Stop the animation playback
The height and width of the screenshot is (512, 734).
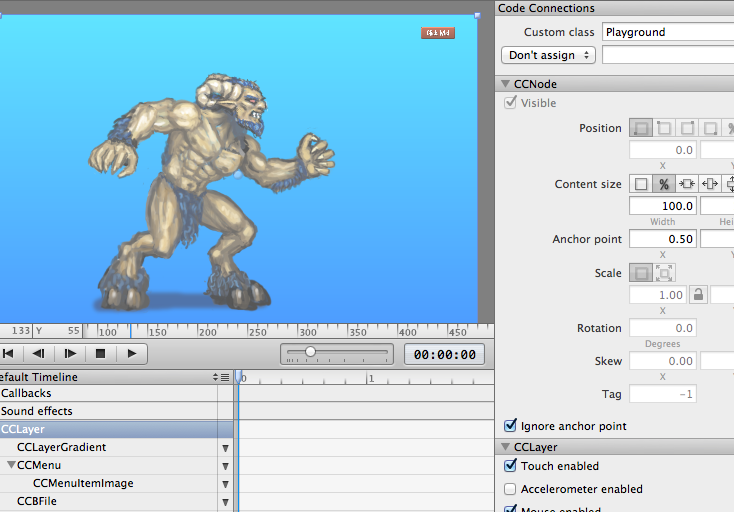pyautogui.click(x=100, y=354)
